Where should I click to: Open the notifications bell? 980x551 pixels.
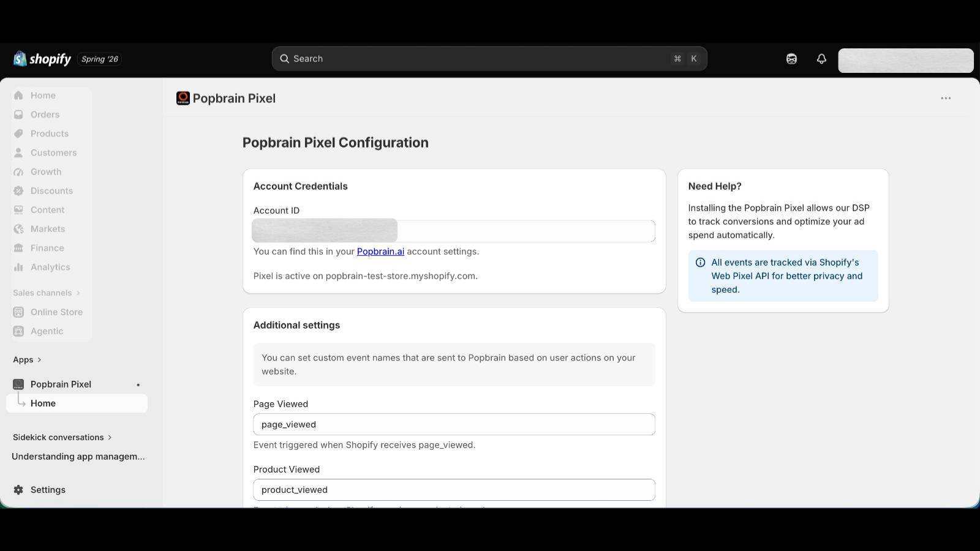[821, 59]
